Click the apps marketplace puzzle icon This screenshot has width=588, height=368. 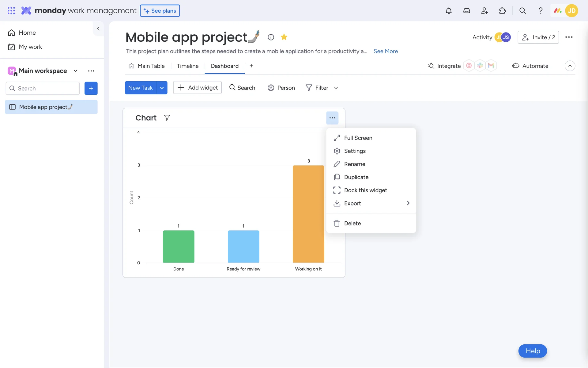(502, 11)
